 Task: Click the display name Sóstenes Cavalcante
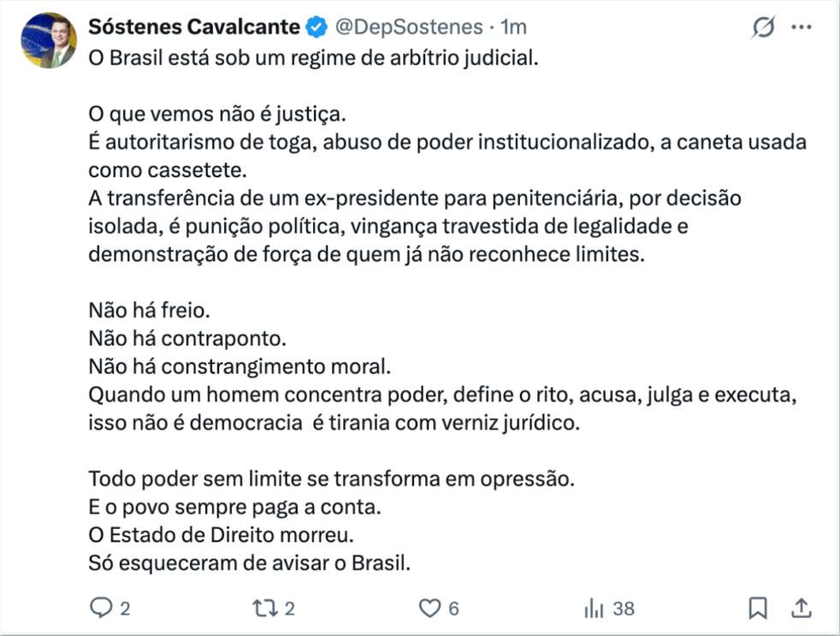click(x=193, y=27)
